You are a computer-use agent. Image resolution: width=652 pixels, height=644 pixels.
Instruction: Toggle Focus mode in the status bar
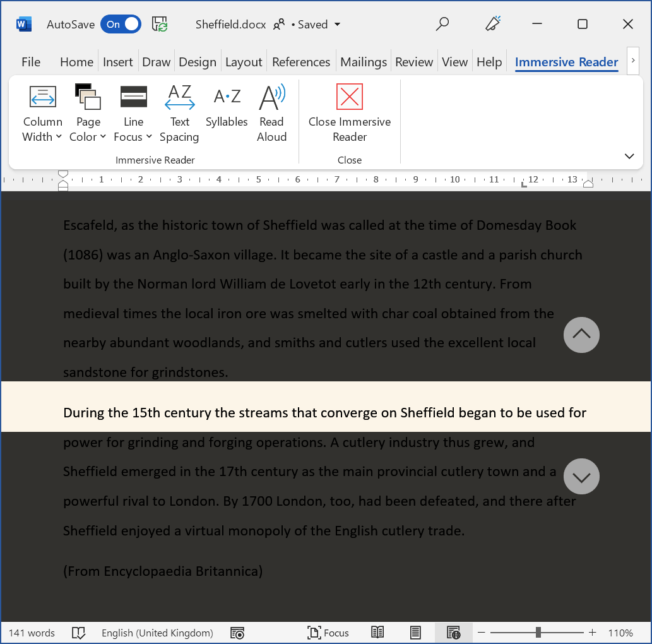[x=328, y=633]
